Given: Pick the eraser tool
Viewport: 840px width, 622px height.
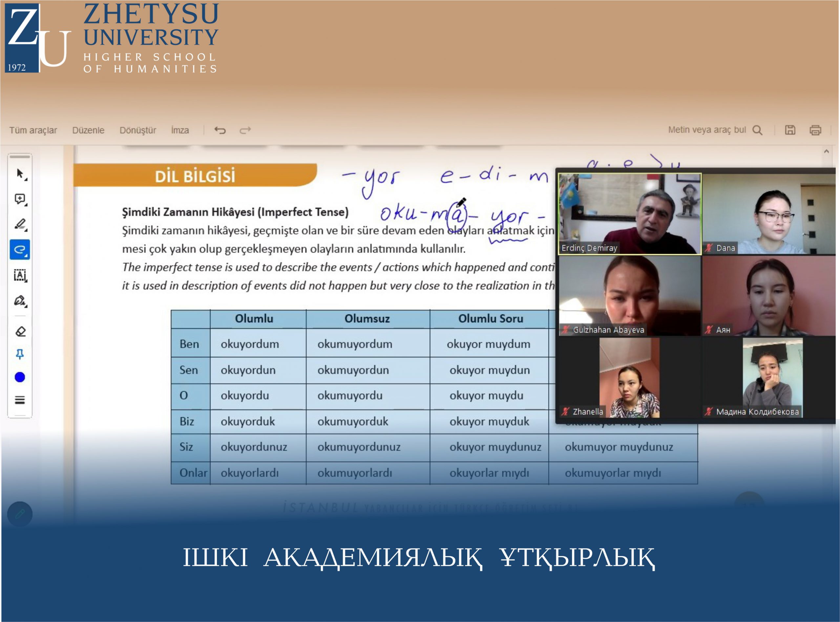Looking at the screenshot, I should (20, 331).
